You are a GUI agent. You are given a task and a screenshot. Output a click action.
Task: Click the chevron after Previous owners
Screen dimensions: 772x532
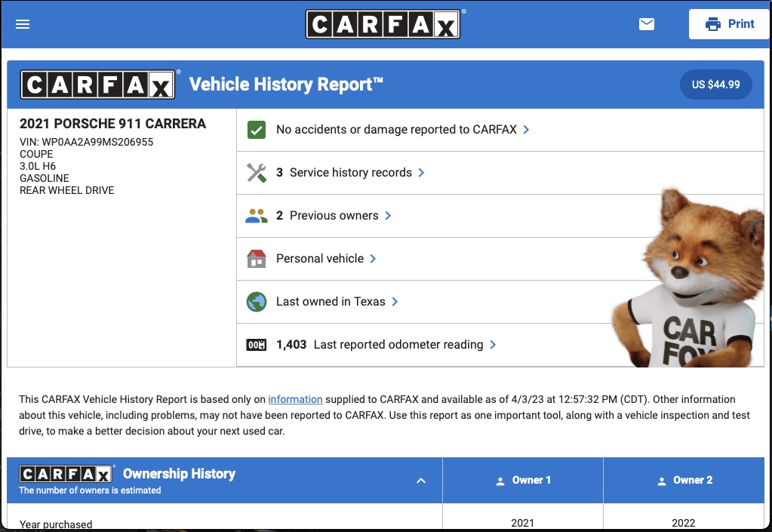tap(388, 216)
